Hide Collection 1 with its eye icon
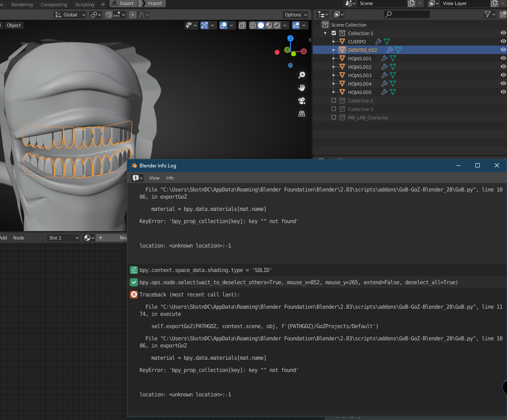 pos(503,33)
